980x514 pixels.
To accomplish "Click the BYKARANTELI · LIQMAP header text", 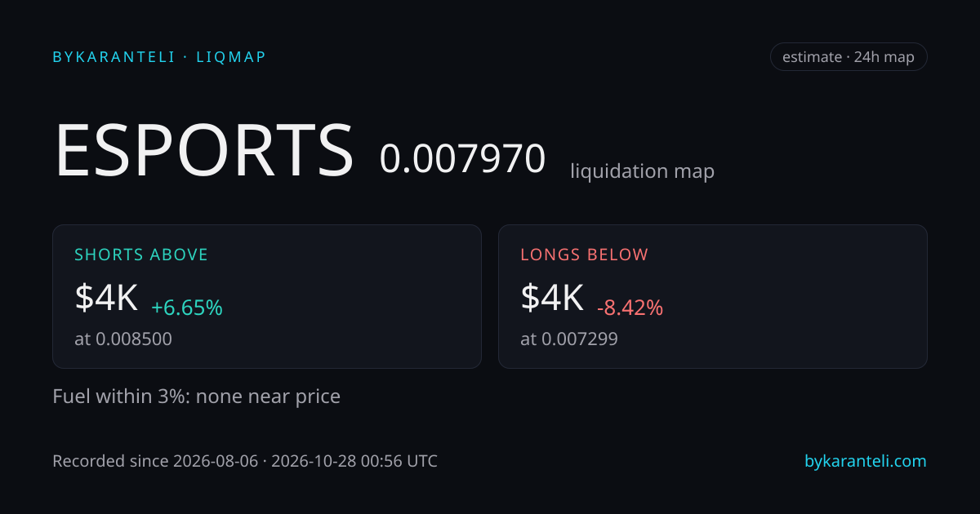I will (x=159, y=57).
